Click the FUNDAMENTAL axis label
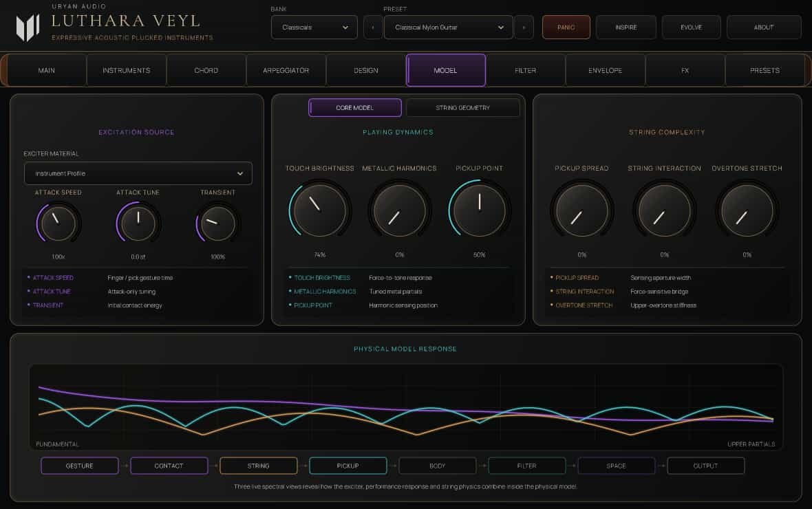The height and width of the screenshot is (509, 812). (58, 444)
